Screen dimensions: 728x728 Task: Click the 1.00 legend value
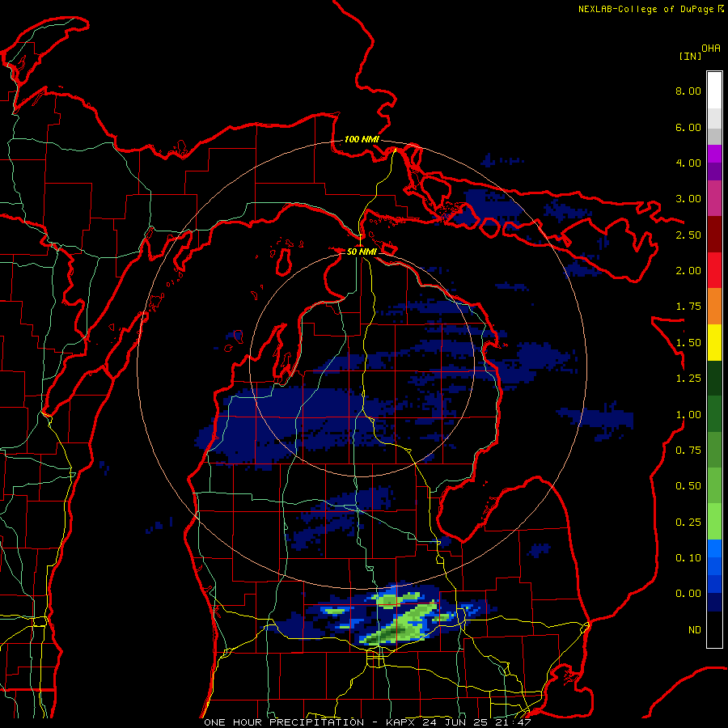688,415
